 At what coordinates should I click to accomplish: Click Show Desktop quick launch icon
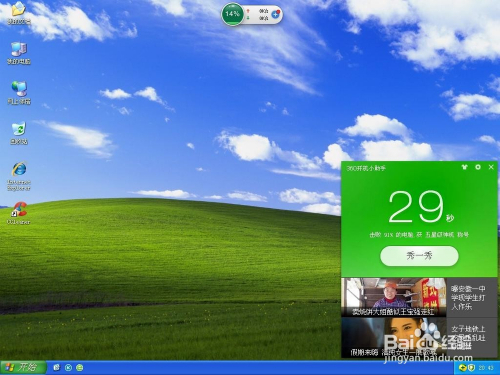(x=57, y=367)
